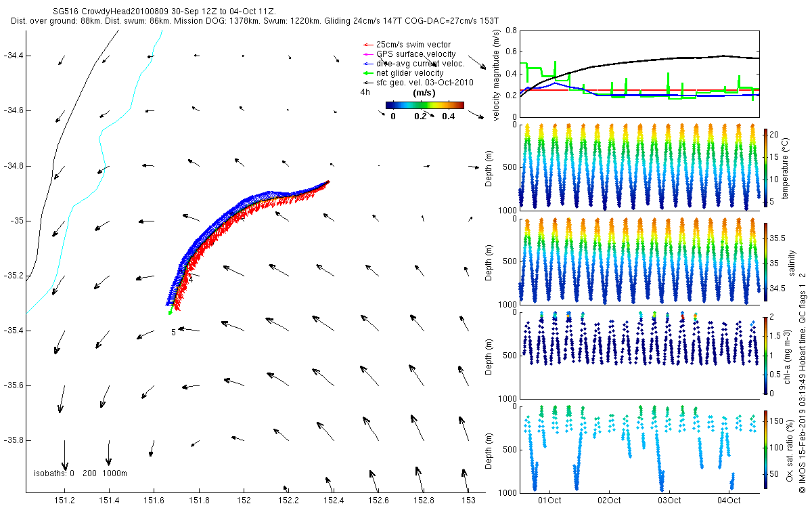The height and width of the screenshot is (508, 812).
Task: Select 'sfc geo. vel. 03-Oct-2010' legend entry
Action: pyautogui.click(x=417, y=83)
